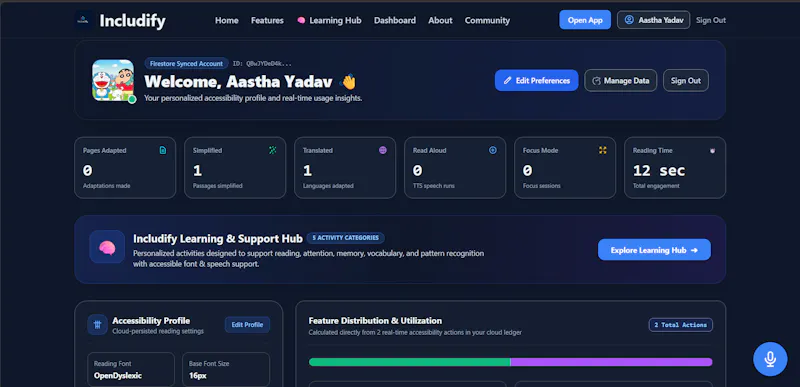Click the Edit Preferences button
This screenshot has width=800, height=387.
coord(536,81)
